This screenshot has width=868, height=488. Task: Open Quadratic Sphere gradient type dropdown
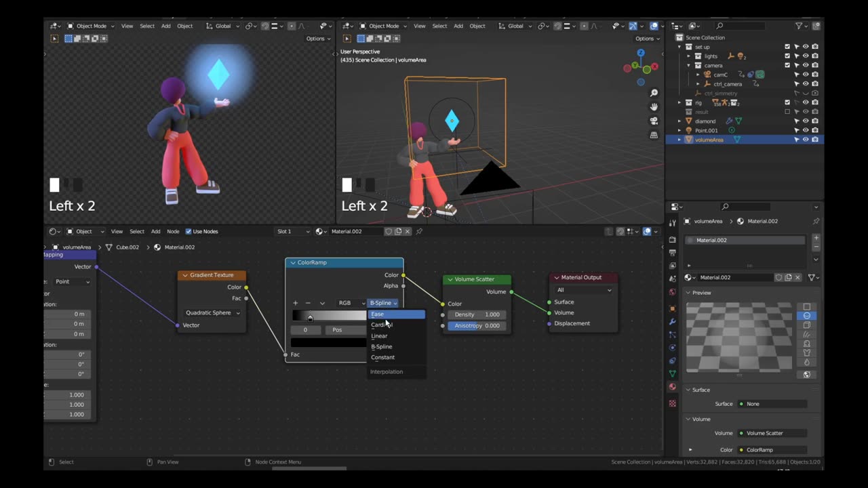212,312
